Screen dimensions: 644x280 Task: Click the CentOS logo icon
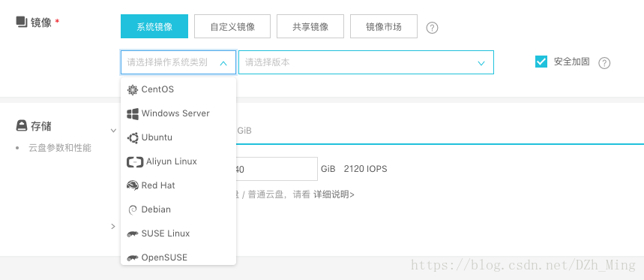click(132, 89)
